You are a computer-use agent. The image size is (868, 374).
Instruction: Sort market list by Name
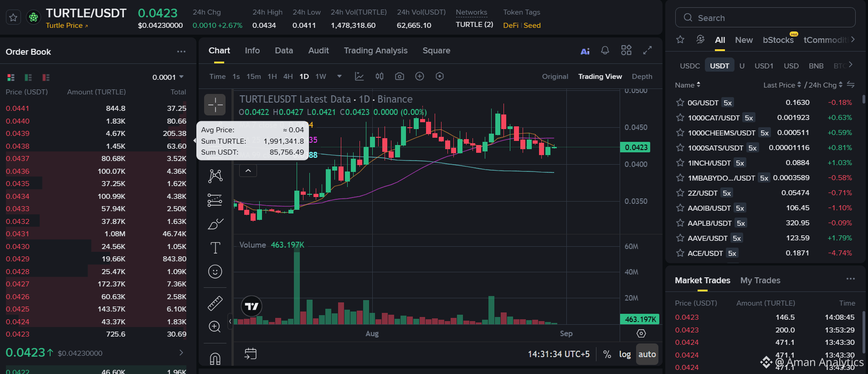pos(688,85)
